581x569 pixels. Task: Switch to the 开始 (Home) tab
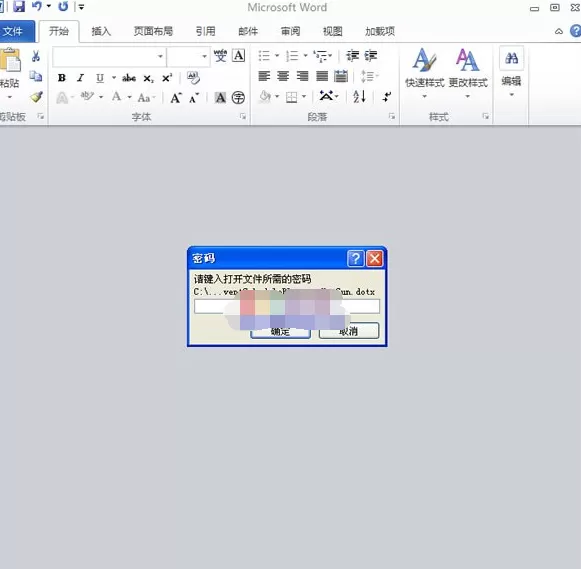tap(59, 31)
